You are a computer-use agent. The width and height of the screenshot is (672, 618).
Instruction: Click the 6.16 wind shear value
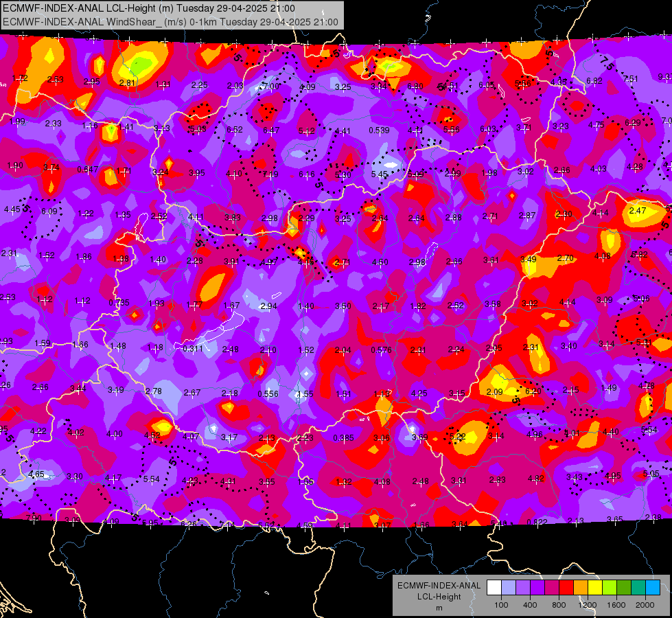306,174
